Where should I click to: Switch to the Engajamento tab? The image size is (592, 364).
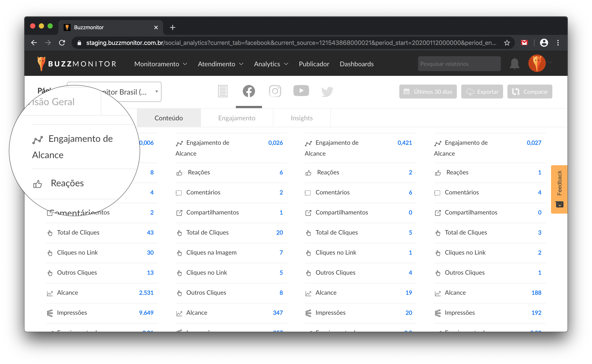[237, 118]
